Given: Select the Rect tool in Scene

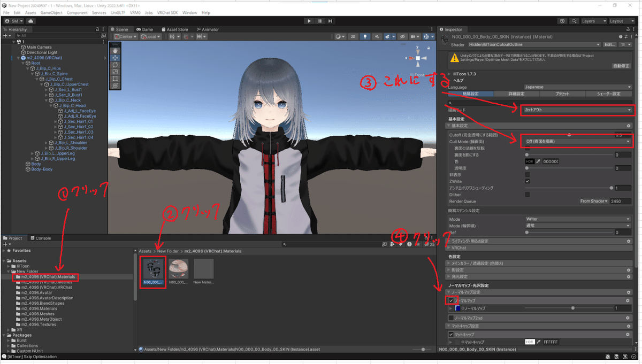Looking at the screenshot, I should [x=116, y=79].
